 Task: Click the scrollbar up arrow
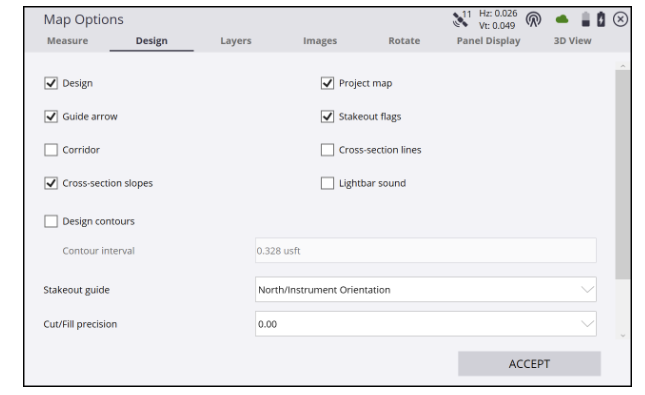click(x=623, y=66)
